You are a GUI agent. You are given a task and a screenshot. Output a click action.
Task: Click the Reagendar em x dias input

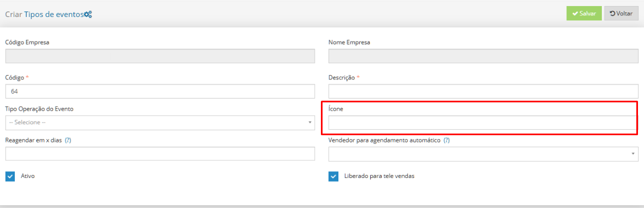(x=160, y=153)
